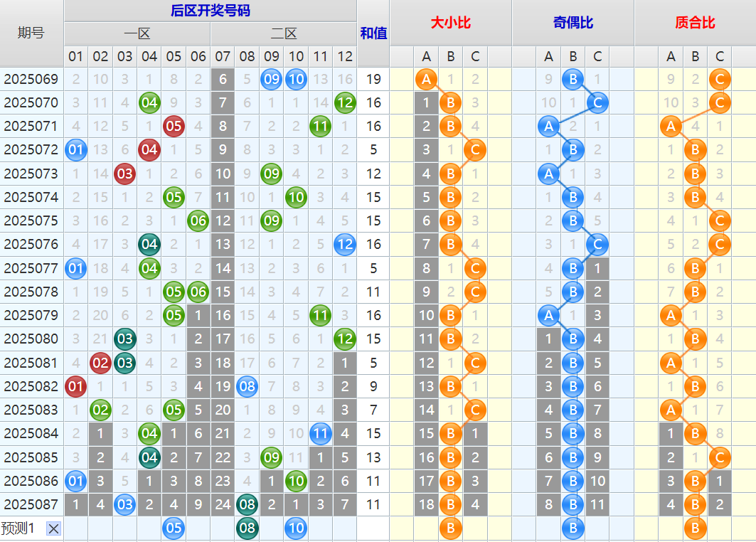The image size is (756, 542).
Task: Select dark green ball 08 in 预测1 row
Action: (x=247, y=528)
